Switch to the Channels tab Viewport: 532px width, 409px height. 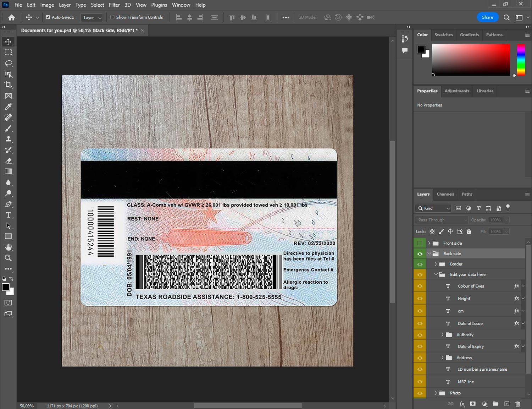[x=445, y=194]
